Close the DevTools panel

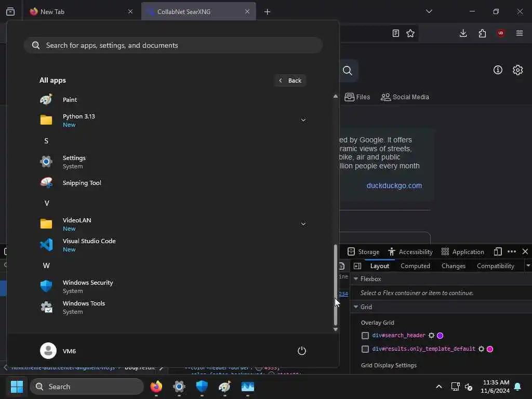tap(525, 251)
